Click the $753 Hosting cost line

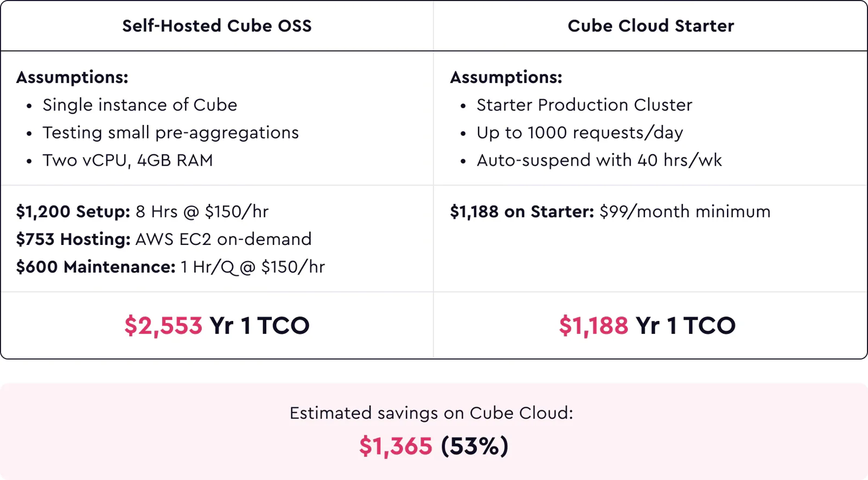(164, 239)
